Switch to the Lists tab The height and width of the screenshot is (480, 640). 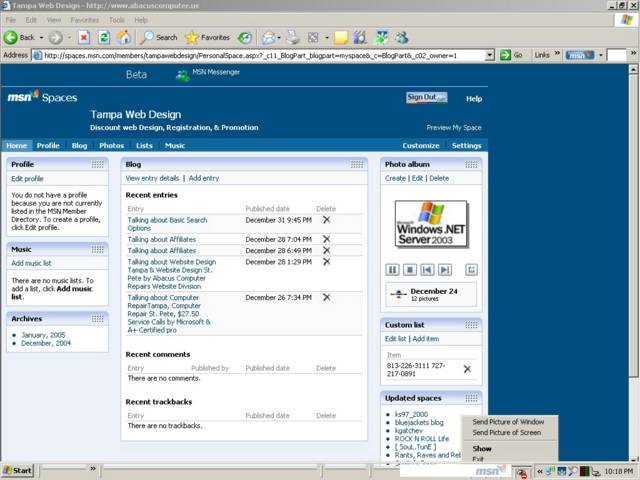(x=144, y=146)
